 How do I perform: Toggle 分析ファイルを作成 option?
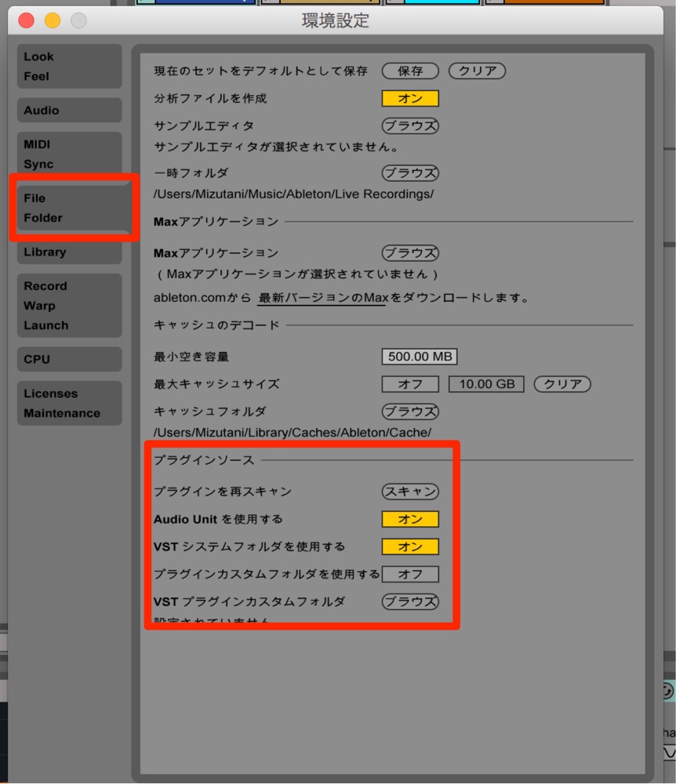click(x=410, y=99)
